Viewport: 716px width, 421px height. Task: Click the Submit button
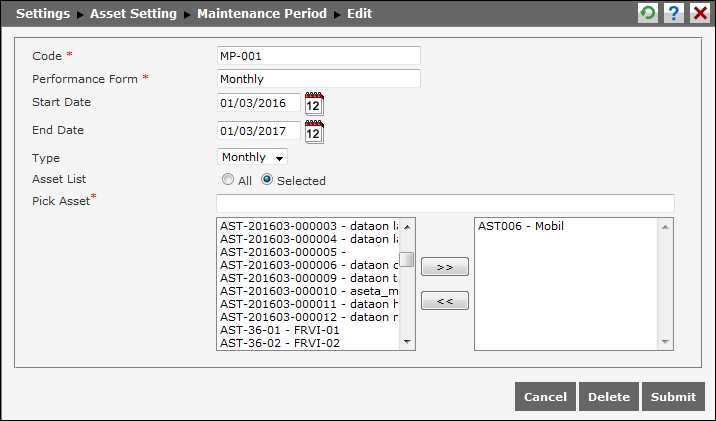[x=673, y=397]
